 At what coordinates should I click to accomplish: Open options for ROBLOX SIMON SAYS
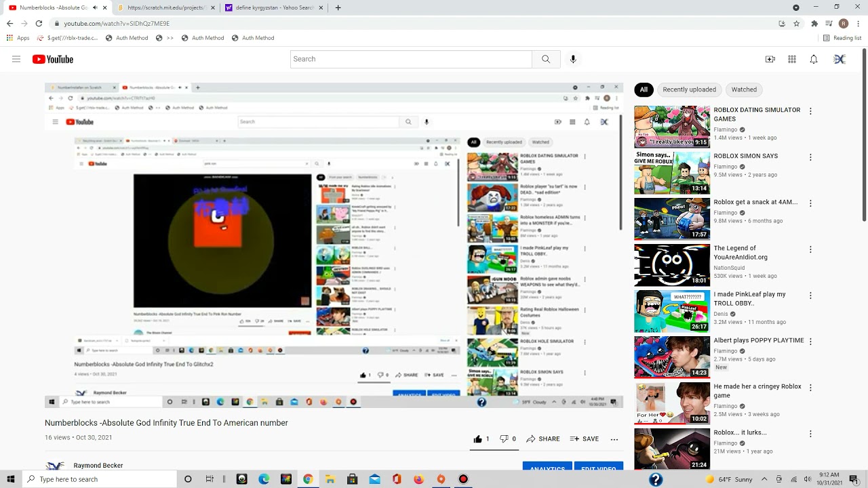point(810,157)
